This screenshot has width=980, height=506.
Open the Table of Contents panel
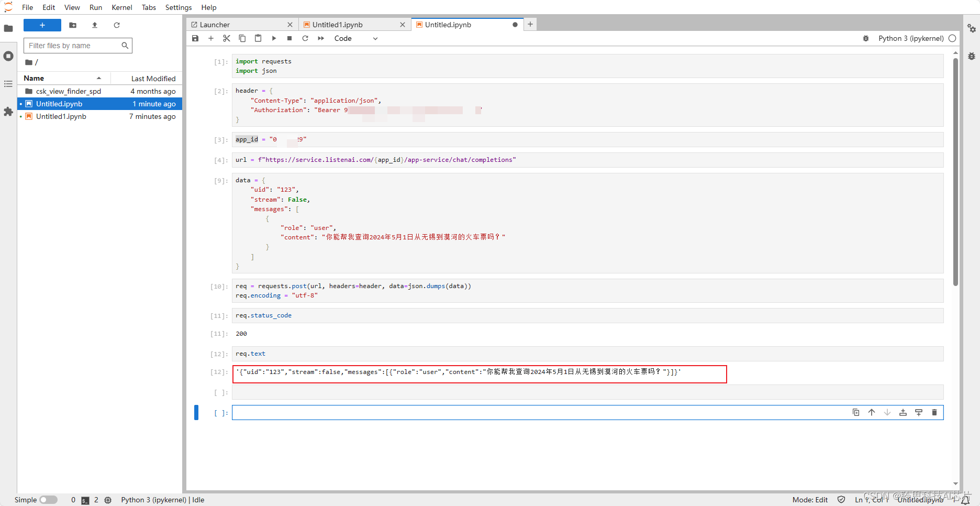(x=8, y=84)
